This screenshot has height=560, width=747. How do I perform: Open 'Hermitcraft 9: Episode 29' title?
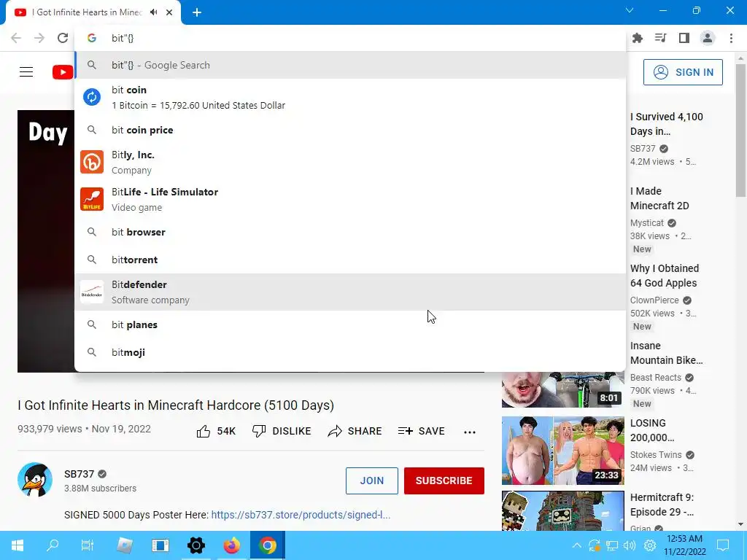coord(662,505)
